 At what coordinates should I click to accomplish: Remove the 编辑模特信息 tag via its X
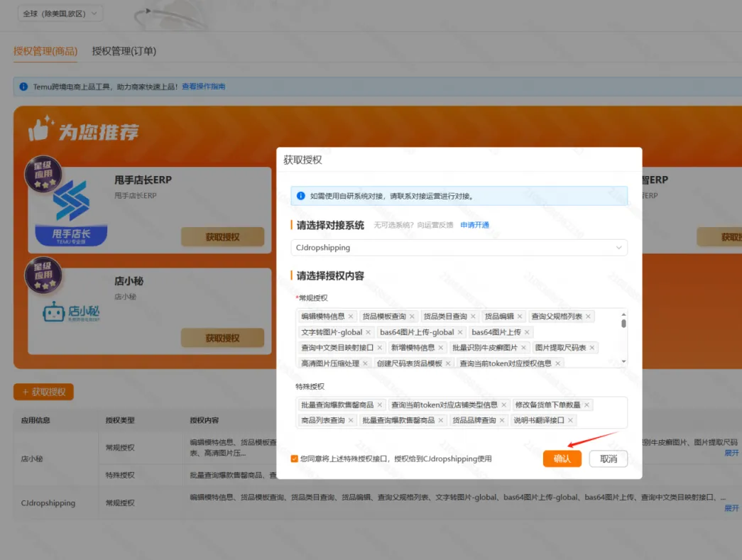tap(351, 317)
